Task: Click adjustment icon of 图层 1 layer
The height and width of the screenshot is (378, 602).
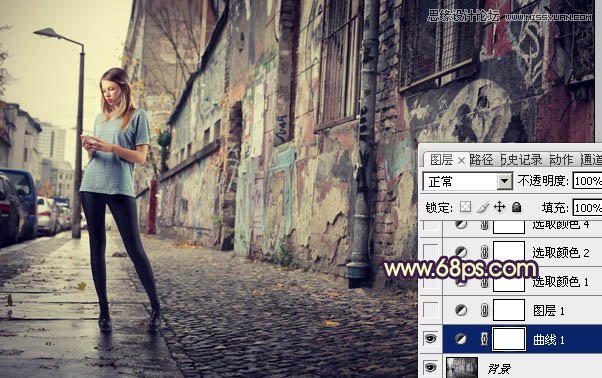Action: coord(461,310)
